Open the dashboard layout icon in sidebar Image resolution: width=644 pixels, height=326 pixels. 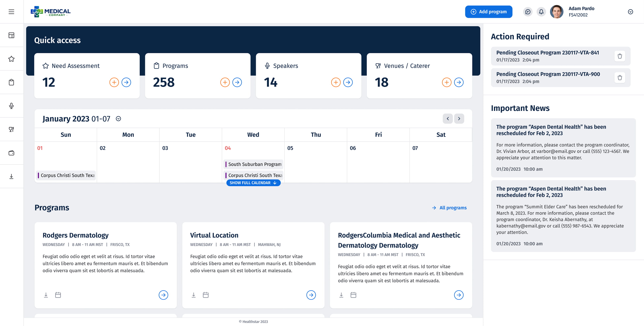[x=11, y=35]
